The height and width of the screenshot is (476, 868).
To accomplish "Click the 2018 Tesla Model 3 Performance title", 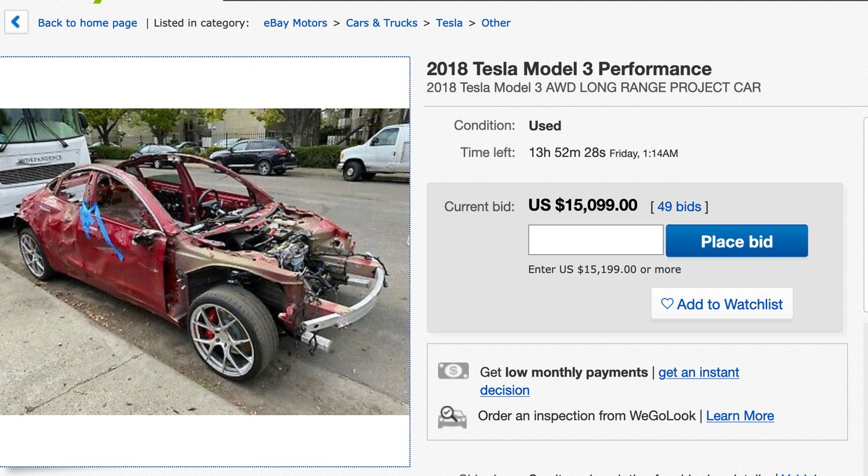I will (x=568, y=69).
